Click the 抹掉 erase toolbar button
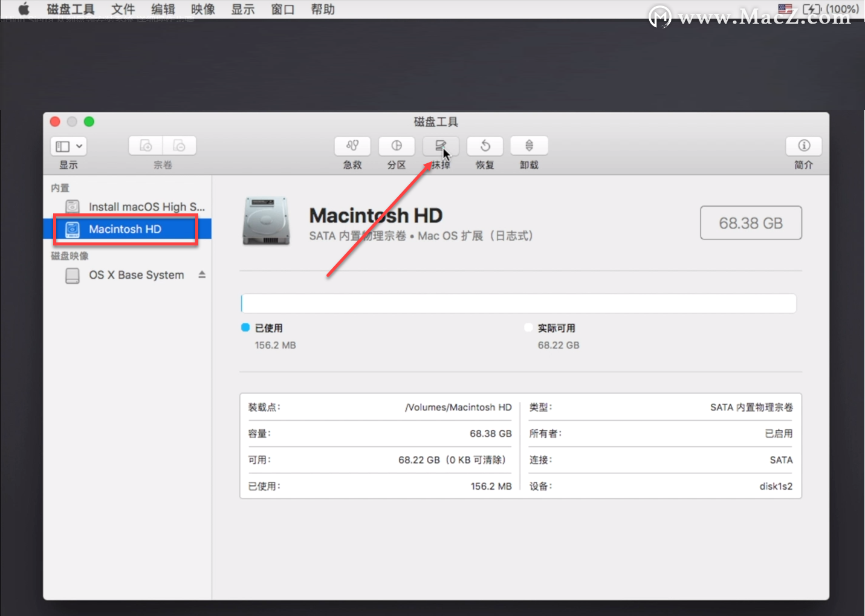The height and width of the screenshot is (616, 865). tap(441, 146)
